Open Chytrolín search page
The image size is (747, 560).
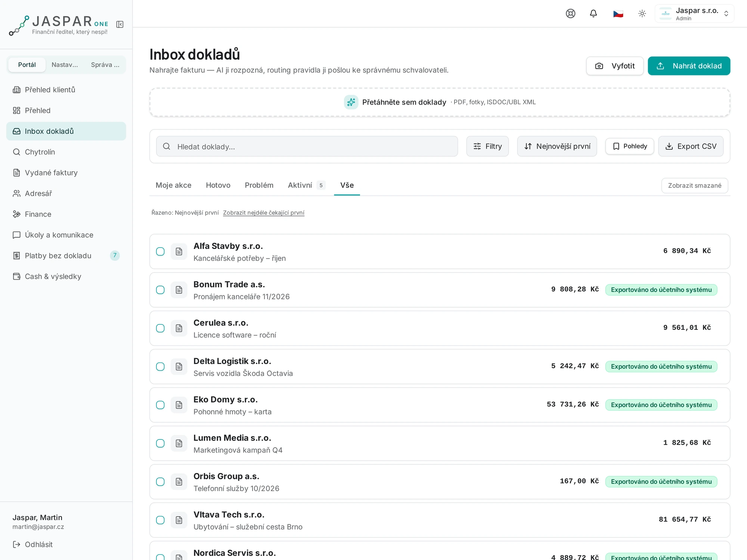click(66, 152)
